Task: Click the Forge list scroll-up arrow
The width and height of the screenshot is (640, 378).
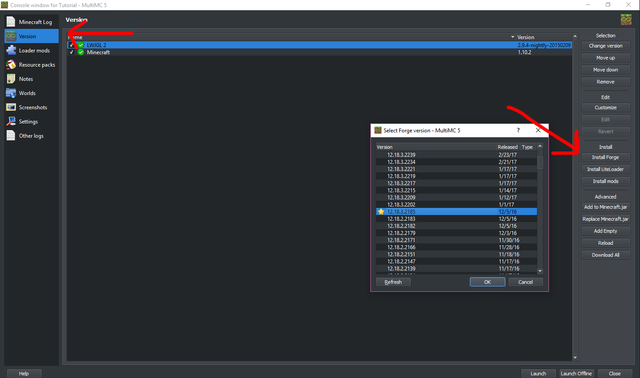Action: 540,146
